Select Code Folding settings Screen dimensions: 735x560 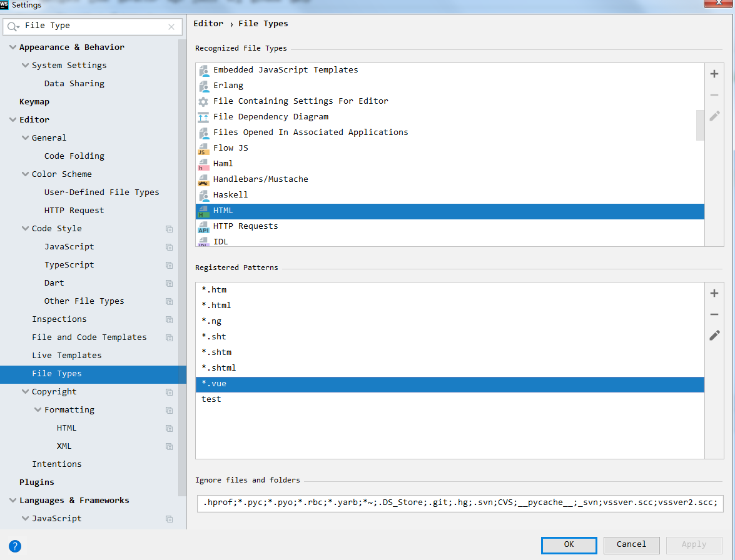(74, 156)
